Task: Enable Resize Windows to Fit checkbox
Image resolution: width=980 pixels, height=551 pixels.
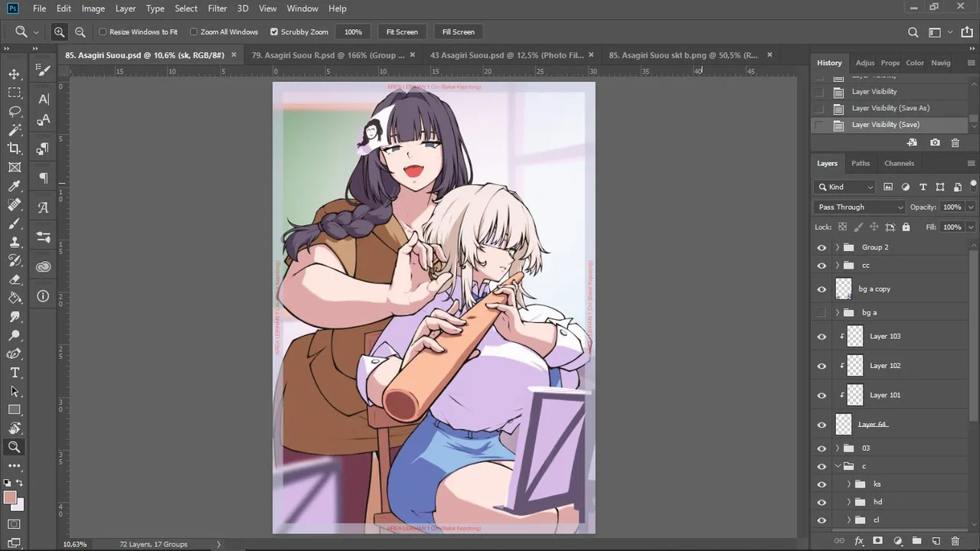Action: coord(103,32)
